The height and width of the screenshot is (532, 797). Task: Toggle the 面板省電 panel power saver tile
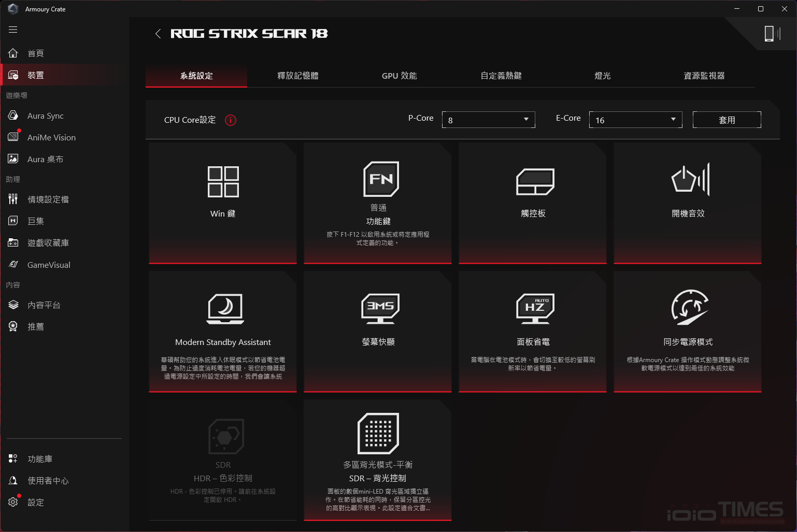(533, 332)
